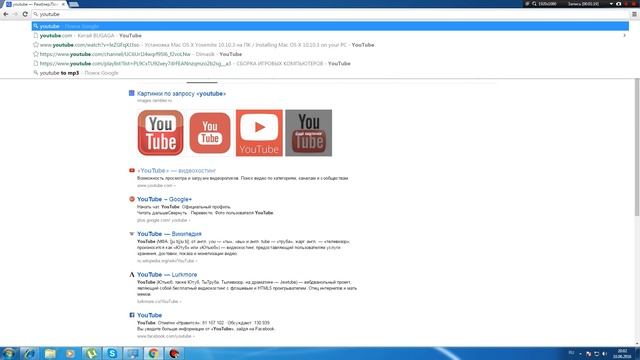This screenshot has width=640, height=360.
Task: Open the first red YouTube logo thumbnail
Action: point(160,133)
